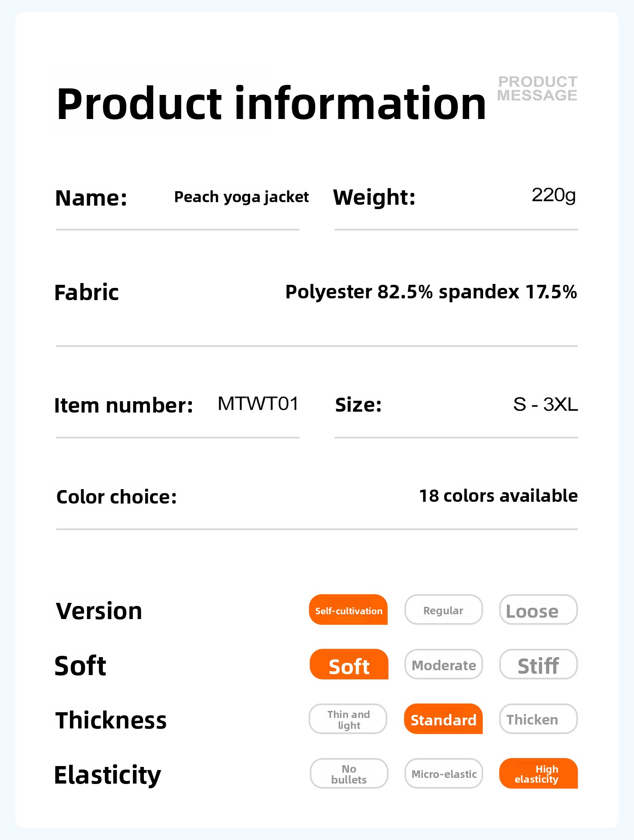
Task: Choose the Micro-elastic pill
Action: point(443,774)
